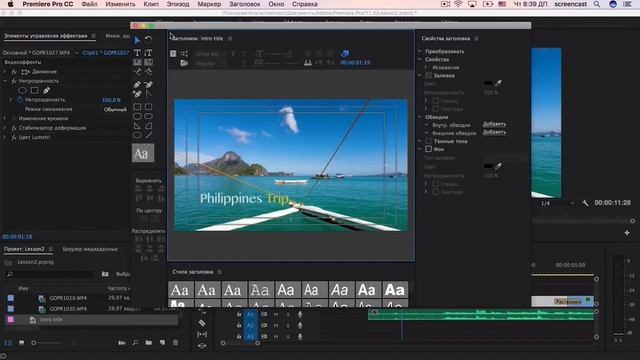Select the Ellipse shape tool
The width and height of the screenshot is (640, 360).
(x=137, y=135)
